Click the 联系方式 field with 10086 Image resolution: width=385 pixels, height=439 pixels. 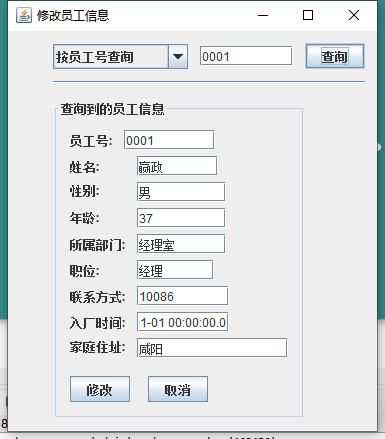coord(183,296)
